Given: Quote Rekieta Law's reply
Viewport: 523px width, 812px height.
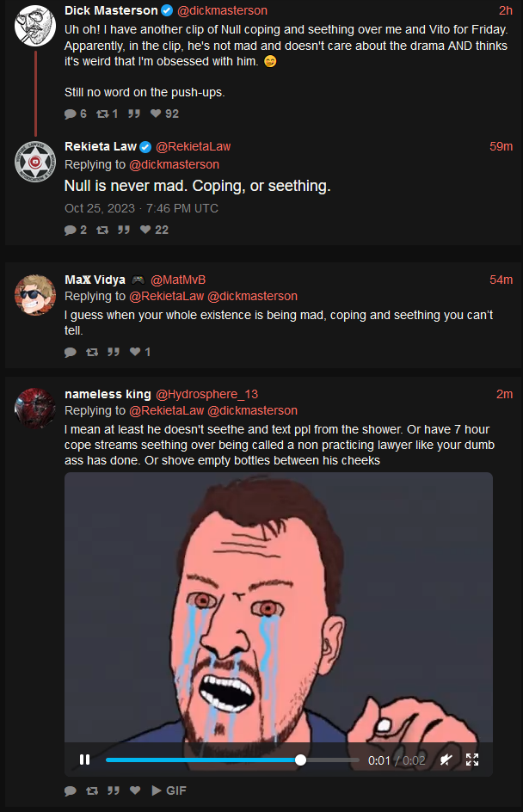Looking at the screenshot, I should pos(123,230).
